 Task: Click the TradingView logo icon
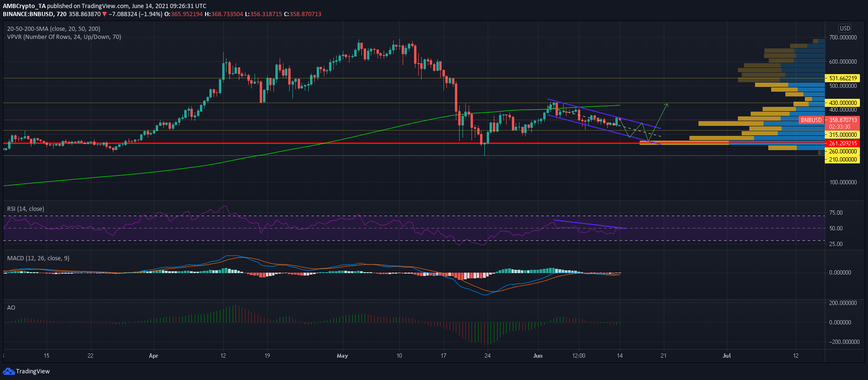pos(8,371)
